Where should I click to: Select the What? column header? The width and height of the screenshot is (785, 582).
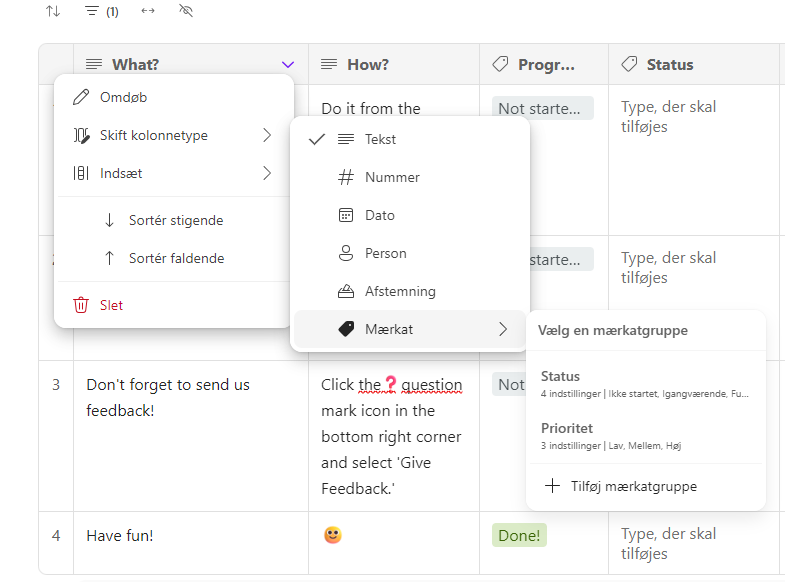191,65
